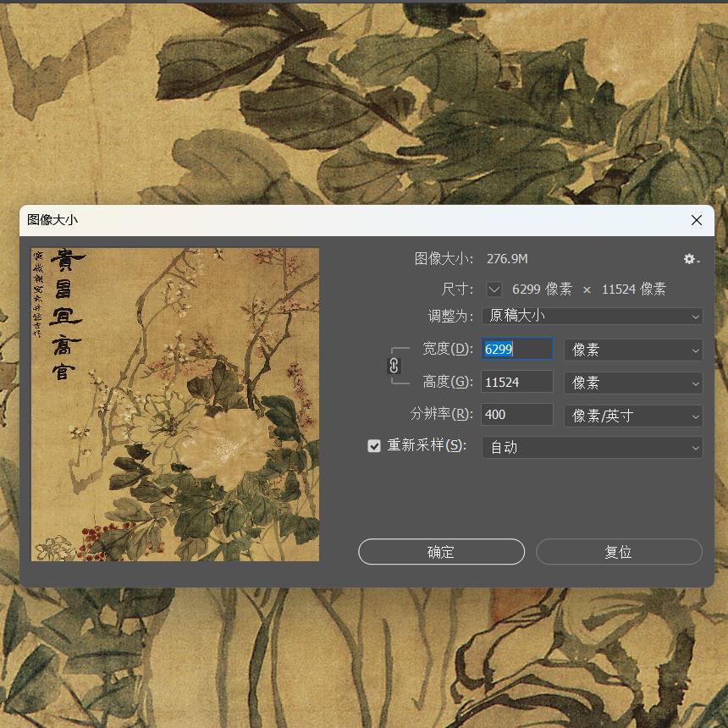Click the 确定 button
The height and width of the screenshot is (728, 728).
click(442, 552)
